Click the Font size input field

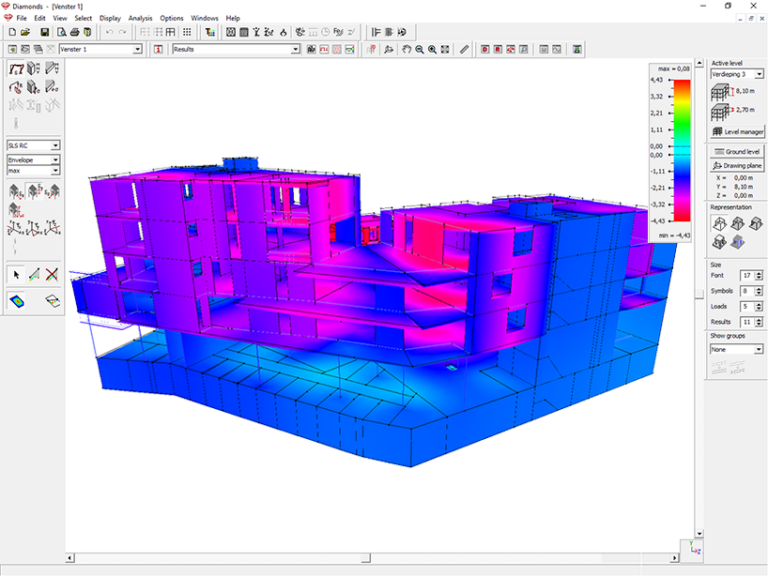[x=746, y=275]
